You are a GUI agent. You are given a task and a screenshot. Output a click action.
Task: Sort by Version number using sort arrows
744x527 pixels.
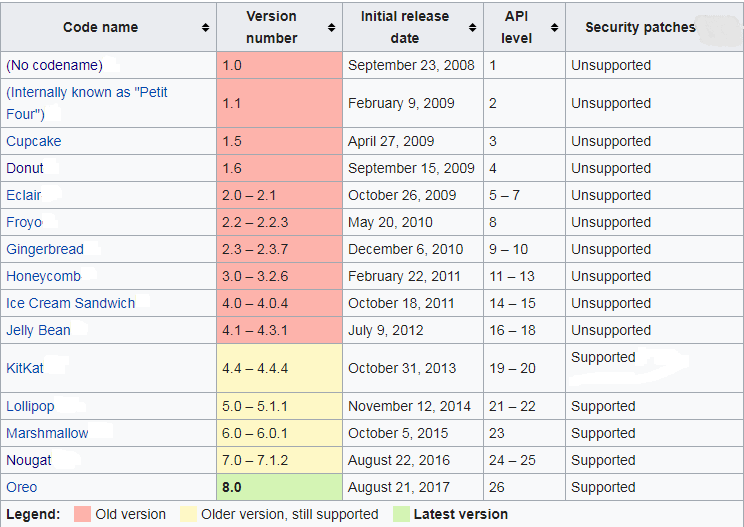332,28
